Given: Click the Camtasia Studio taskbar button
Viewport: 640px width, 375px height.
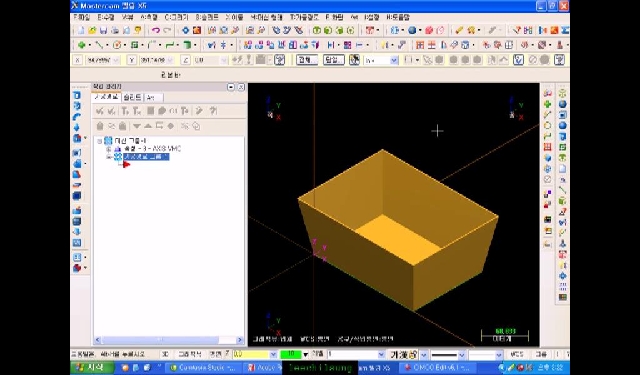Looking at the screenshot, I should 203,368.
